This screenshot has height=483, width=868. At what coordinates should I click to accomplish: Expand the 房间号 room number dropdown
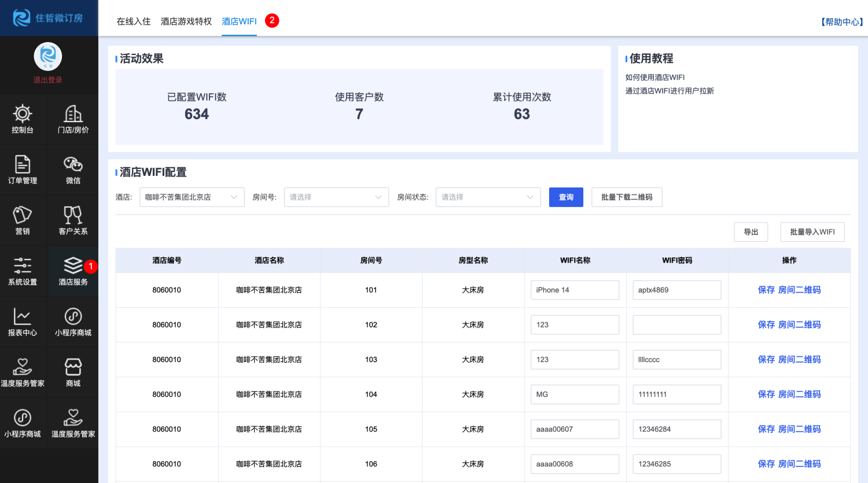pos(336,197)
